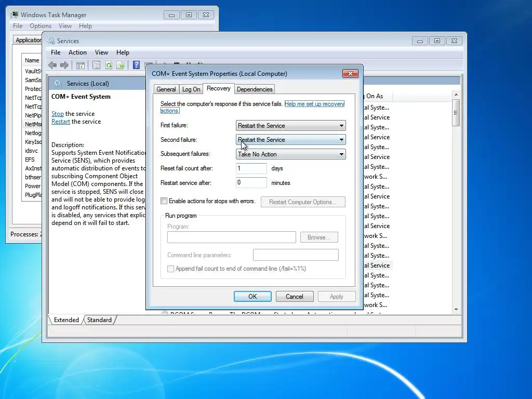Open the View menu in Services
532x399 pixels.
[101, 52]
